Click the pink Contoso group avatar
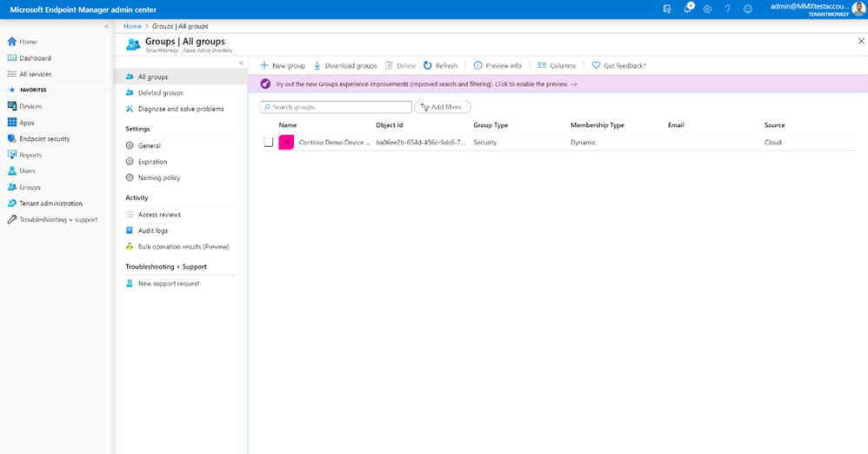Viewport: 868px width, 454px height. click(286, 143)
